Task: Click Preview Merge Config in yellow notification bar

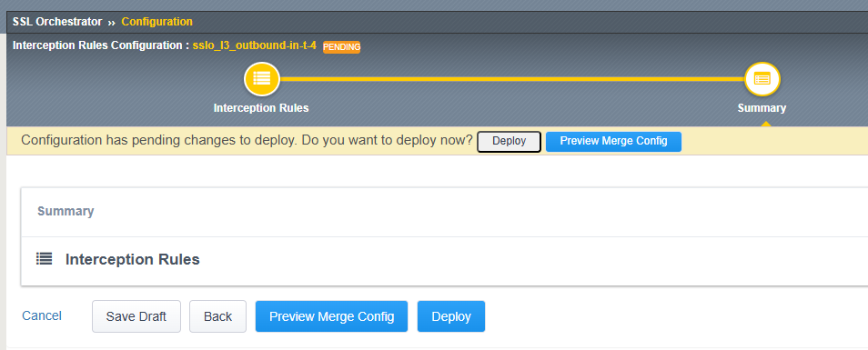Action: click(x=613, y=141)
